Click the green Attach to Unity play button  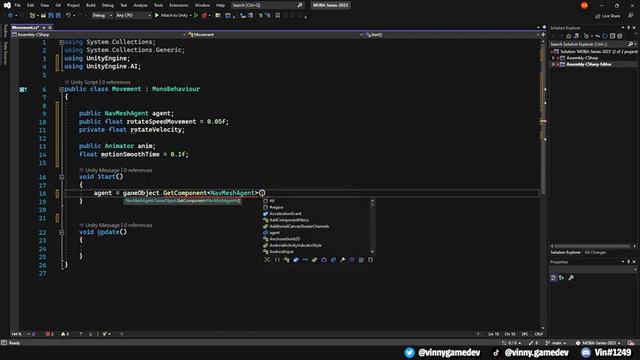(x=157, y=16)
